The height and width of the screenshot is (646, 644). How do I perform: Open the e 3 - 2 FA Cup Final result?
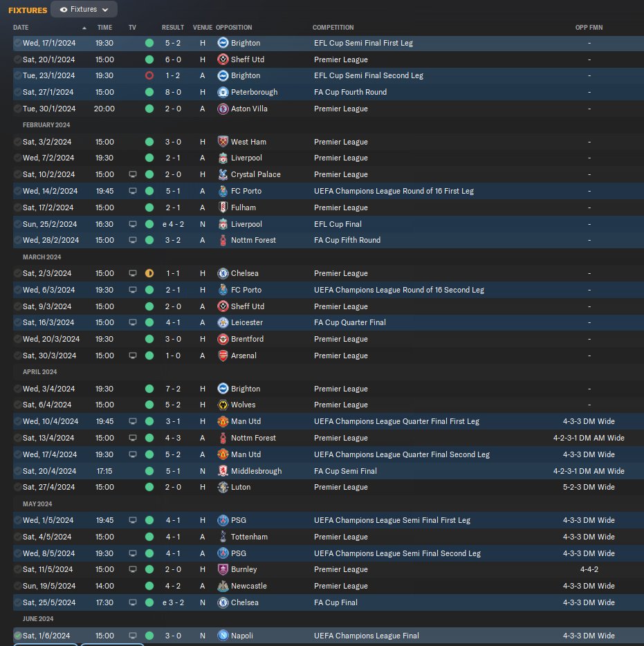173,602
